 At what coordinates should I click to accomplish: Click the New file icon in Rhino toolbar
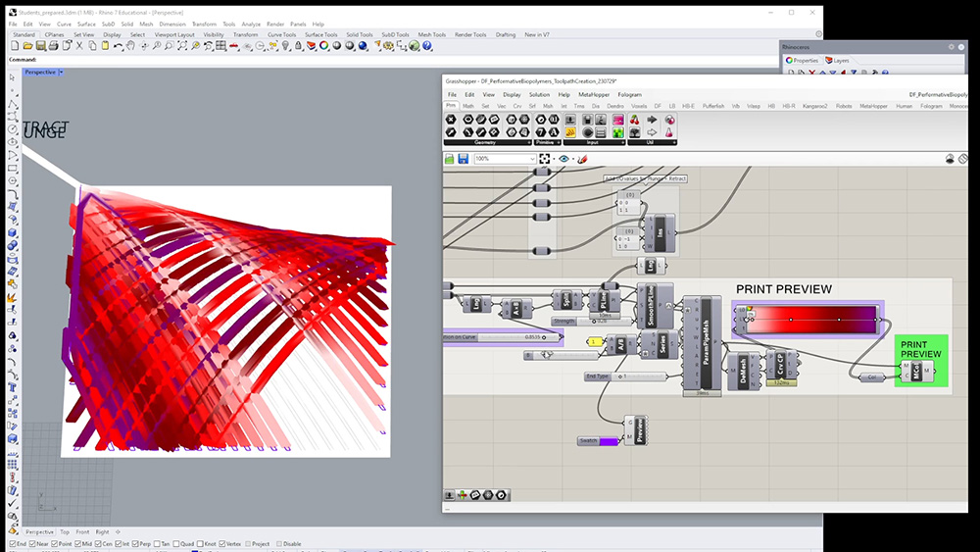pyautogui.click(x=15, y=46)
